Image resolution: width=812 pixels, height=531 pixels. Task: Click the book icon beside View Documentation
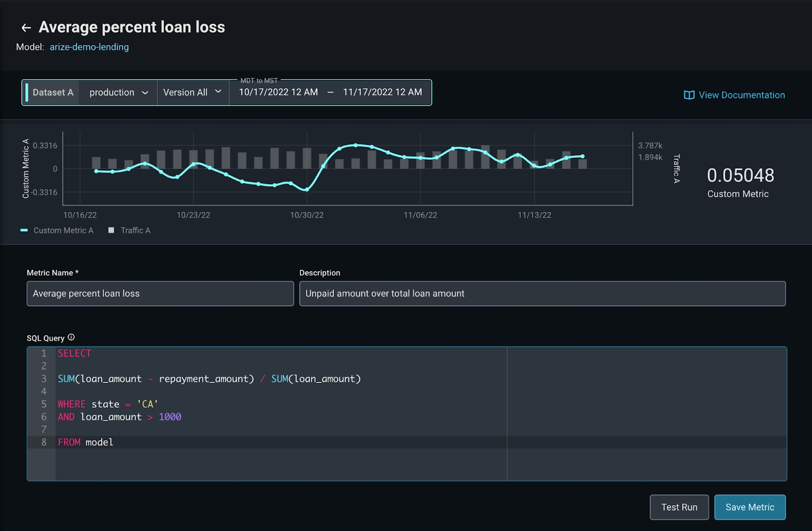(689, 95)
